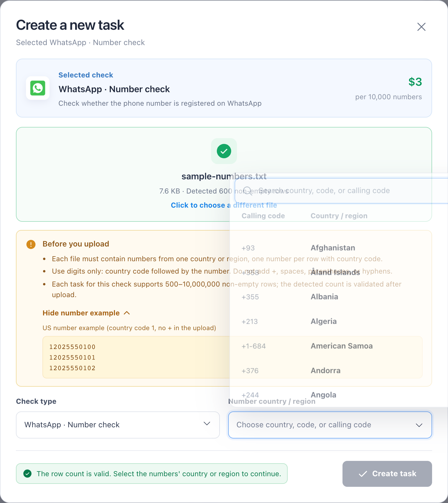Close the Create a new task dialog
448x503 pixels.
[421, 27]
